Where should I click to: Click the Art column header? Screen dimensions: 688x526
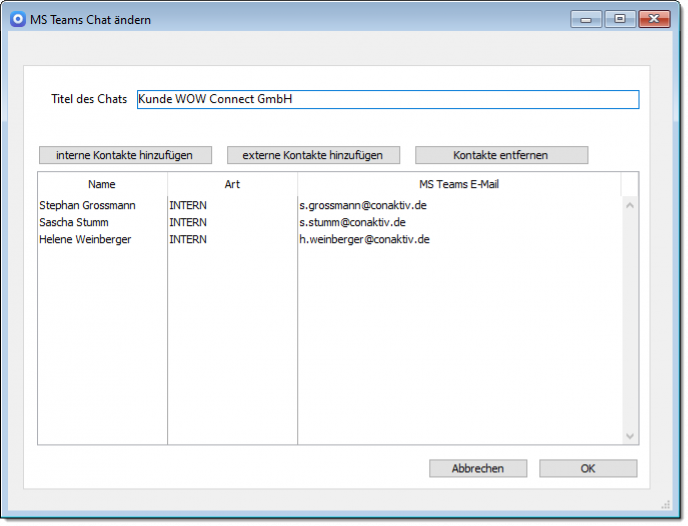tap(232, 184)
